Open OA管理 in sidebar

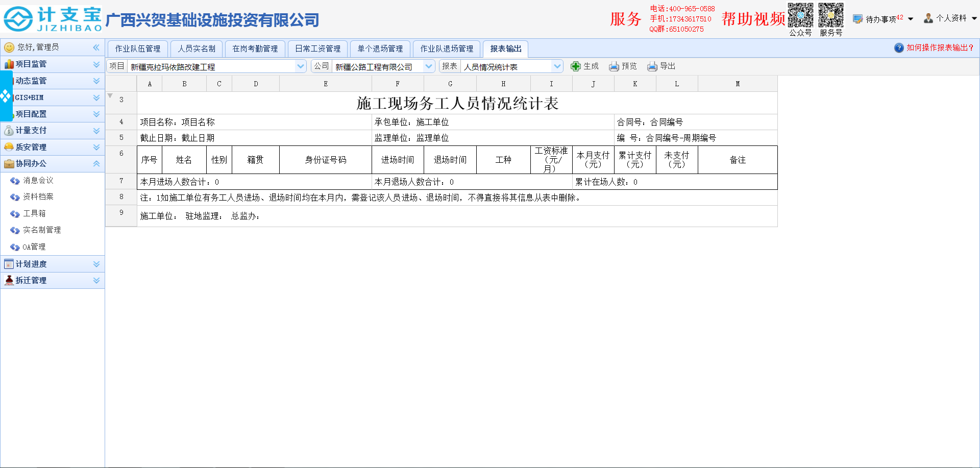[34, 247]
